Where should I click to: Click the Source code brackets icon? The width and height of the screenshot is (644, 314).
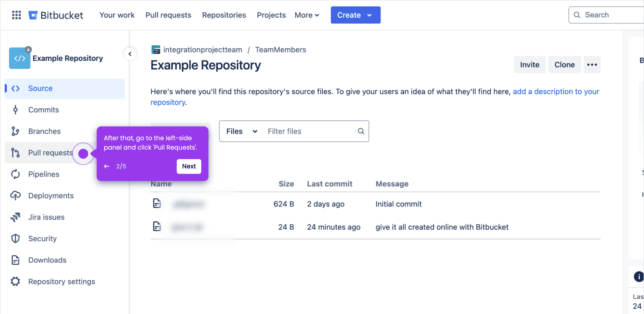coord(15,88)
